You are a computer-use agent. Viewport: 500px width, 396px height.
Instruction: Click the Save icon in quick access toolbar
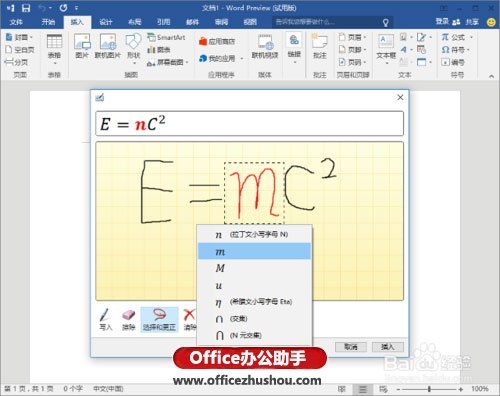click(x=26, y=8)
